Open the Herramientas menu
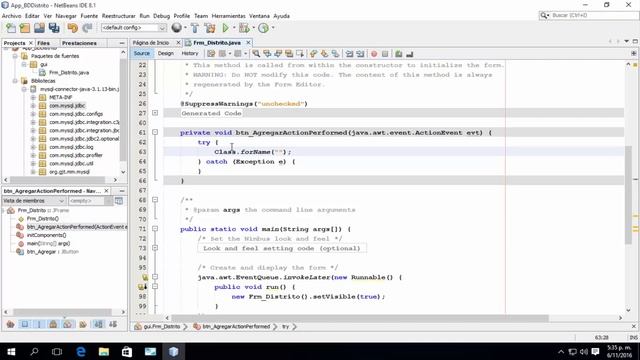 coord(229,16)
